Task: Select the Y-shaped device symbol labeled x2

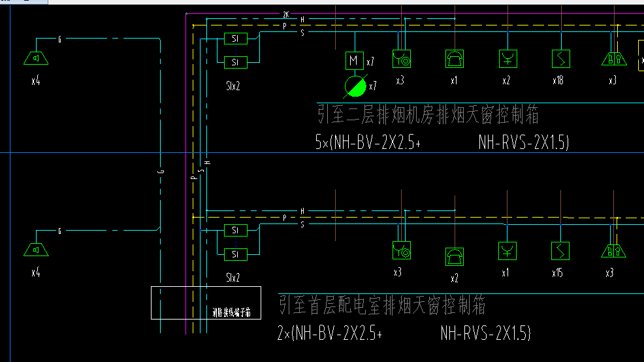Action: point(507,59)
